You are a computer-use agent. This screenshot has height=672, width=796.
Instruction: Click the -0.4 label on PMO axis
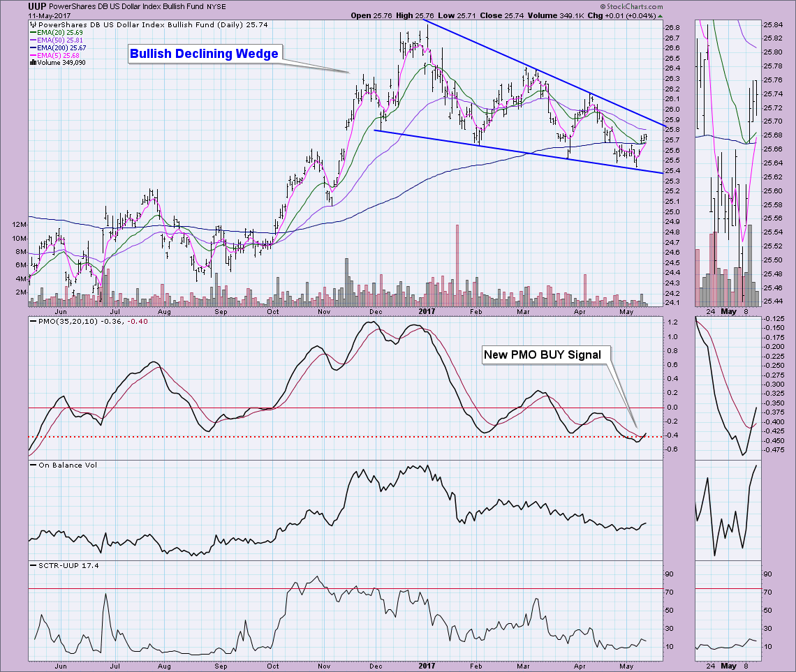tap(672, 435)
